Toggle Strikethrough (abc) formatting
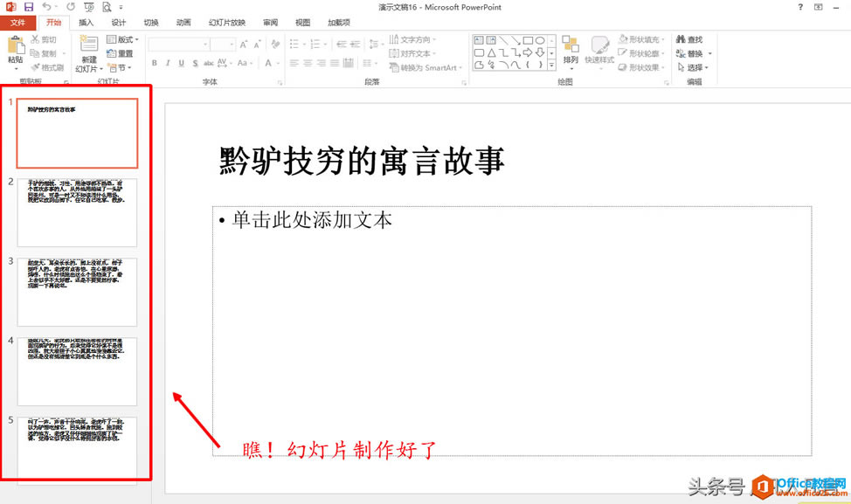 [x=209, y=64]
